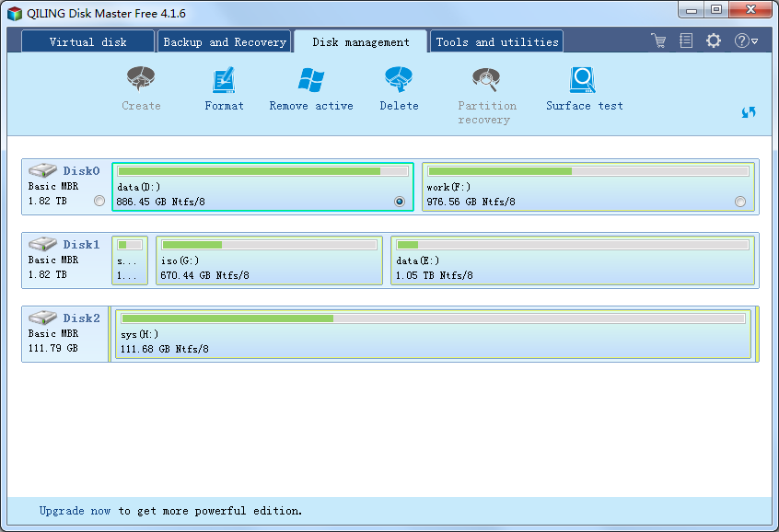779x532 pixels.
Task: Click the Surface test magnifier icon
Action: 583,80
